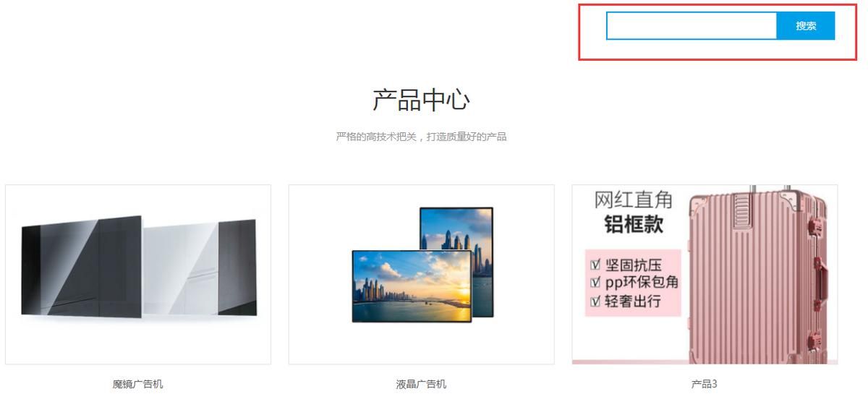Click the blue 搜索 button
This screenshot has height=394, width=868.
(806, 26)
